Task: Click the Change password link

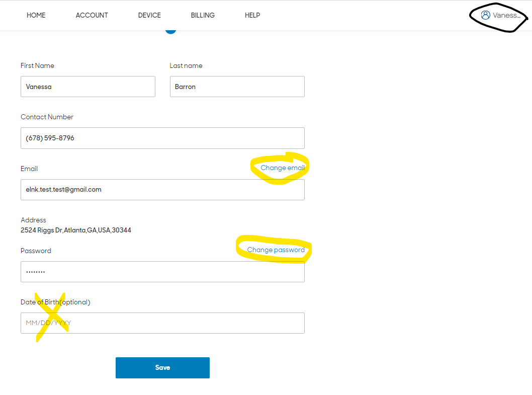Action: tap(276, 250)
